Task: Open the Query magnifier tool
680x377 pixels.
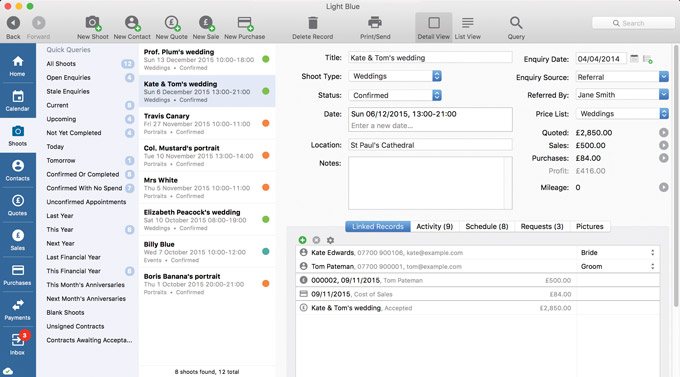Action: tap(516, 23)
